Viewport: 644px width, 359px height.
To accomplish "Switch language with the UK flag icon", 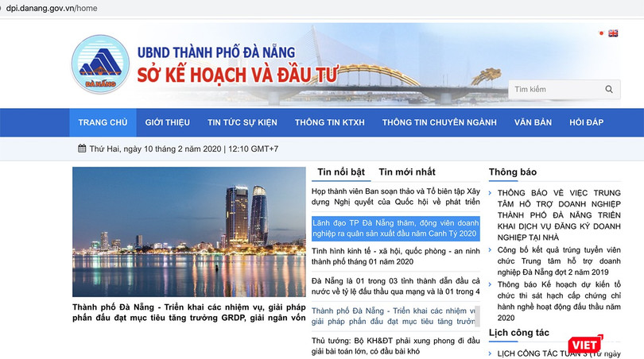I will (613, 33).
